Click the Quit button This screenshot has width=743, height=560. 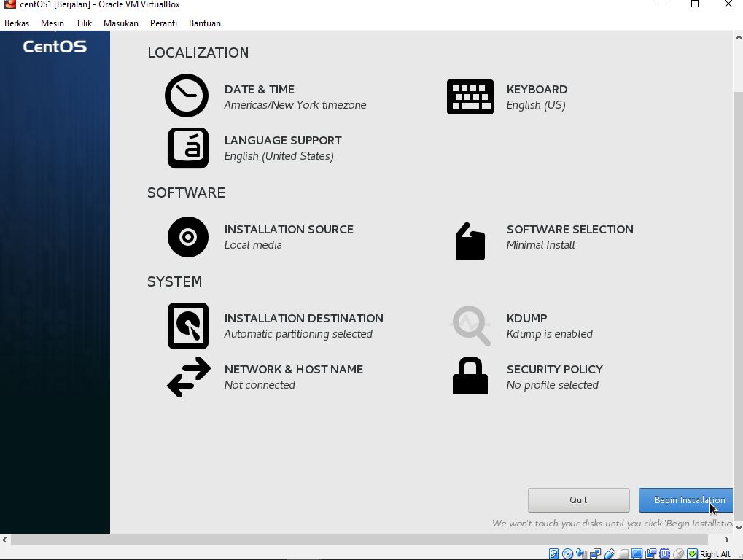click(578, 500)
